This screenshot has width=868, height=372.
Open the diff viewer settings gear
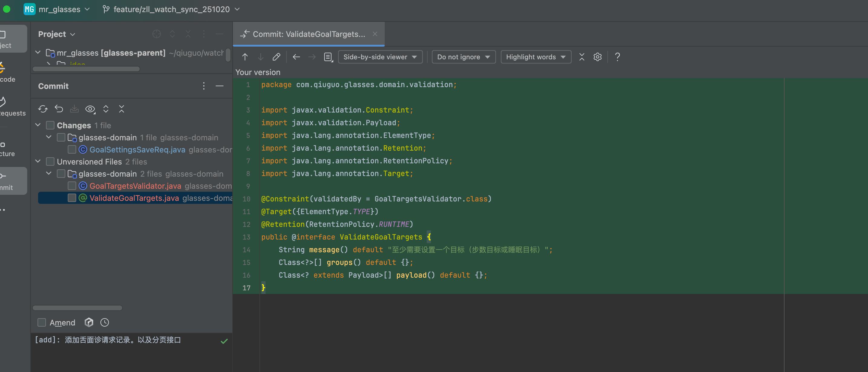597,57
